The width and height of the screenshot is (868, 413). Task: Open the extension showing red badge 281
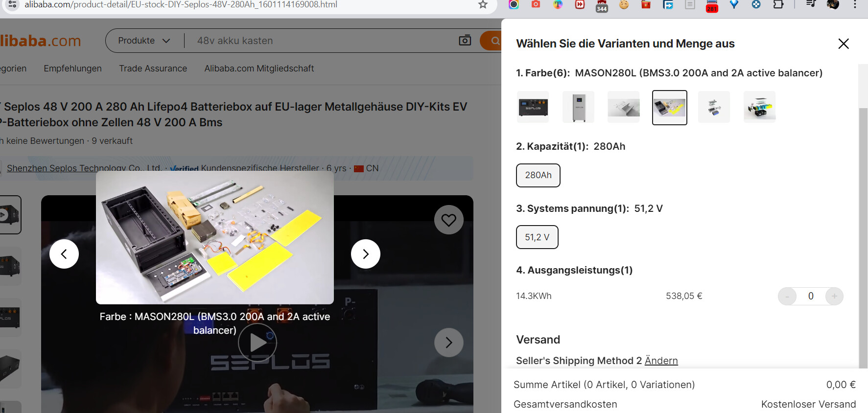coord(712,5)
